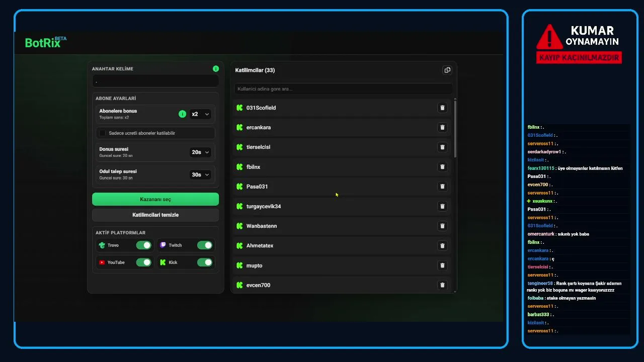Screen dimensions: 644x362
Task: Click Aktif Platformlar section label
Action: (x=120, y=233)
